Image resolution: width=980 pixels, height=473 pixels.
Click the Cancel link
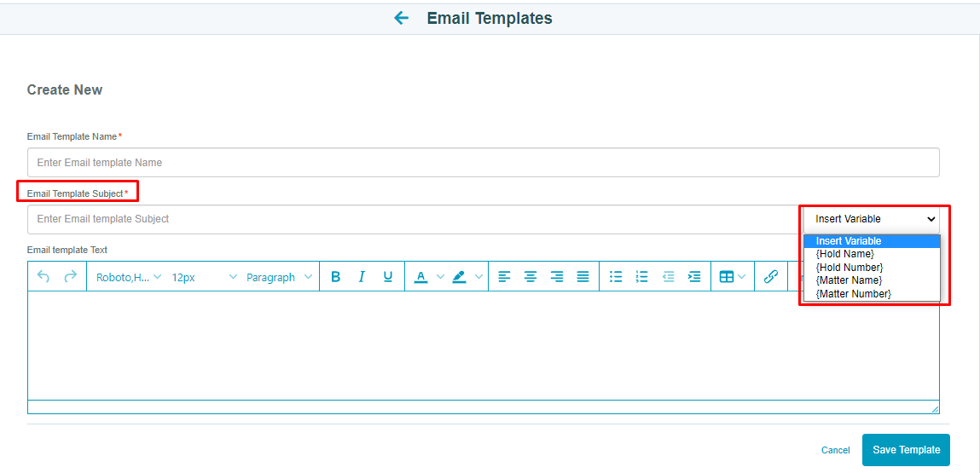tap(836, 451)
